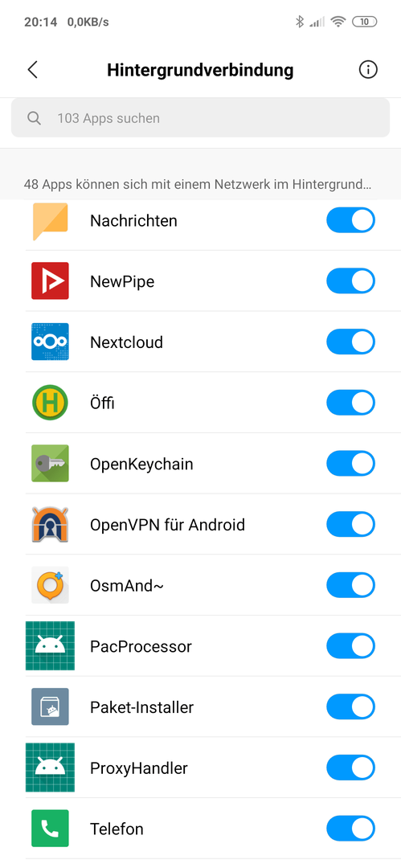Disable the ProxyHandler toggle
The height and width of the screenshot is (868, 401).
tap(350, 768)
